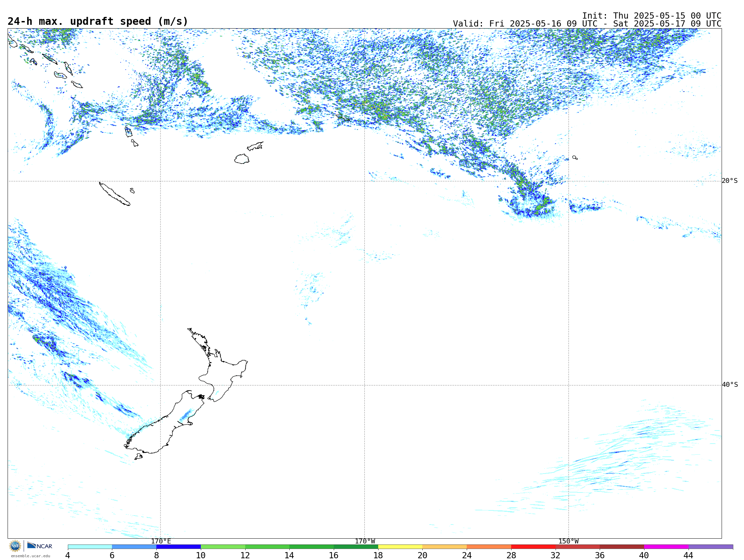Click the 20°S latitude label
The width and height of the screenshot is (744, 560).
[x=730, y=181]
